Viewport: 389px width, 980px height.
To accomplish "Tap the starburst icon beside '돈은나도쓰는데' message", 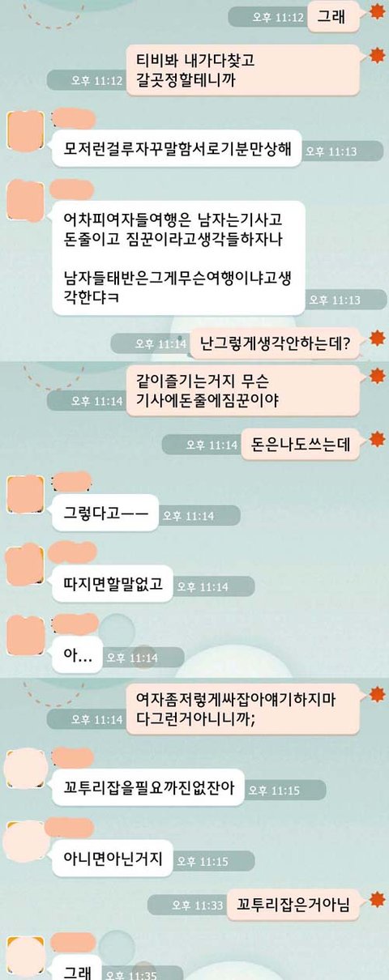I will tap(377, 440).
